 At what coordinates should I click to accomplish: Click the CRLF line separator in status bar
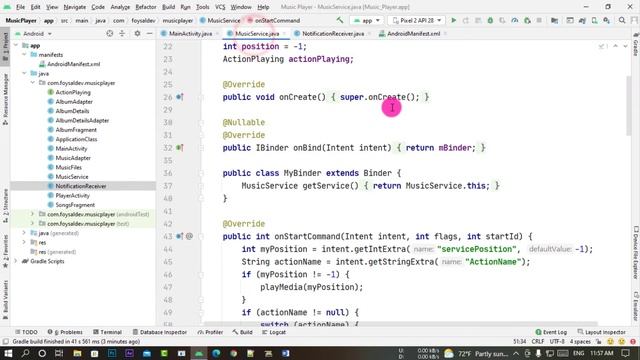click(x=538, y=342)
